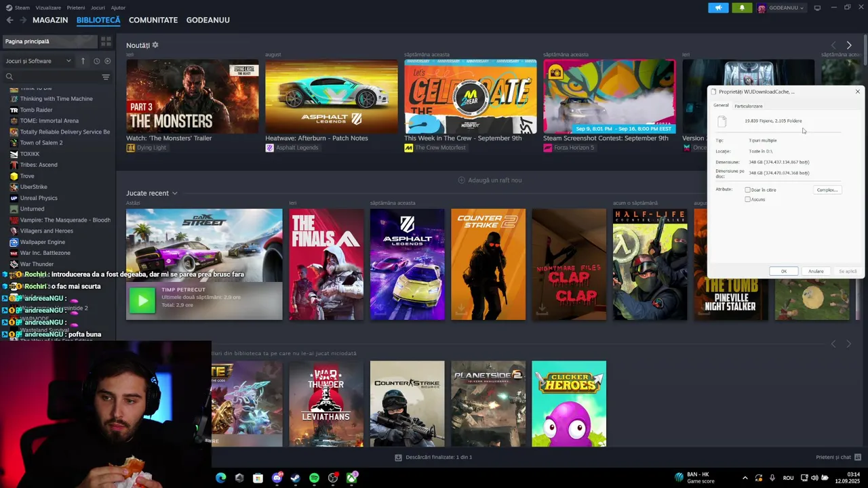
Task: Click the sort ascending arrow in library sidebar
Action: coord(83,61)
